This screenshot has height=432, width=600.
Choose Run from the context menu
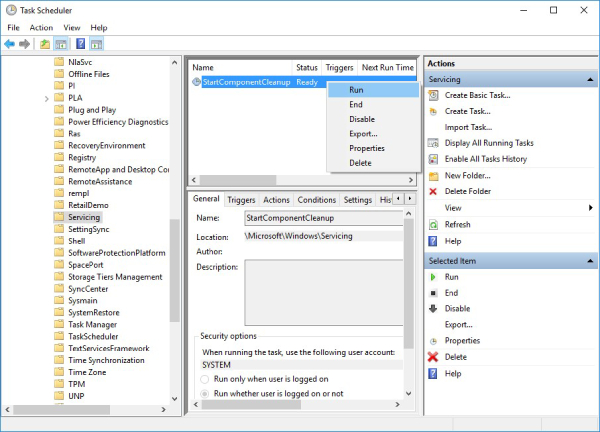[x=356, y=90]
